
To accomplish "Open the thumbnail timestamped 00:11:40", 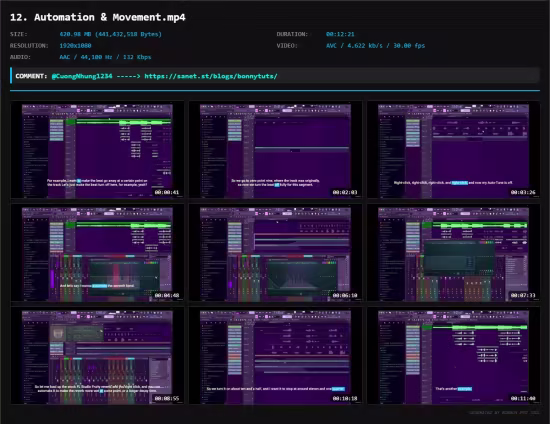I will [454, 356].
